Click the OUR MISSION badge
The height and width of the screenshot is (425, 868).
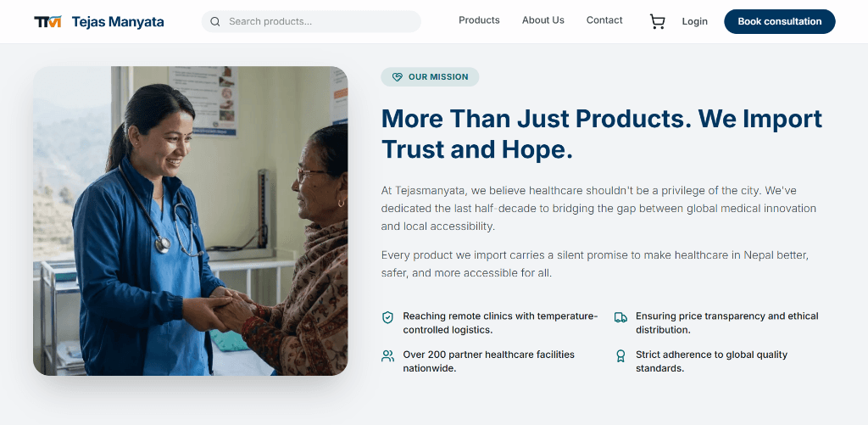tap(430, 77)
